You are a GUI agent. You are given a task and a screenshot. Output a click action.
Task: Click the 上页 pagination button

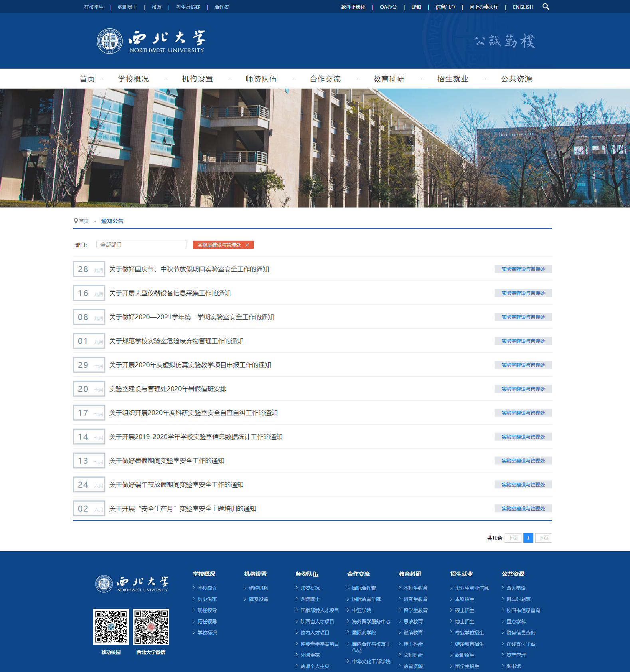click(x=513, y=538)
